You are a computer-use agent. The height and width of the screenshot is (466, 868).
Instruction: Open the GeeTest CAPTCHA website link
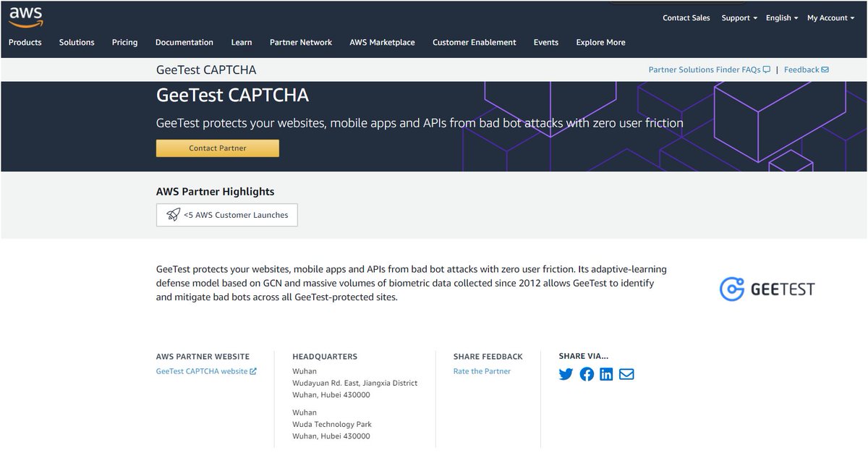(206, 371)
